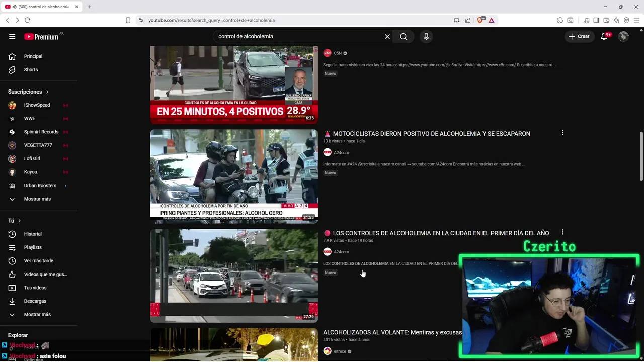
Task: Toggle the browser sidebar panel icon
Action: [596, 20]
